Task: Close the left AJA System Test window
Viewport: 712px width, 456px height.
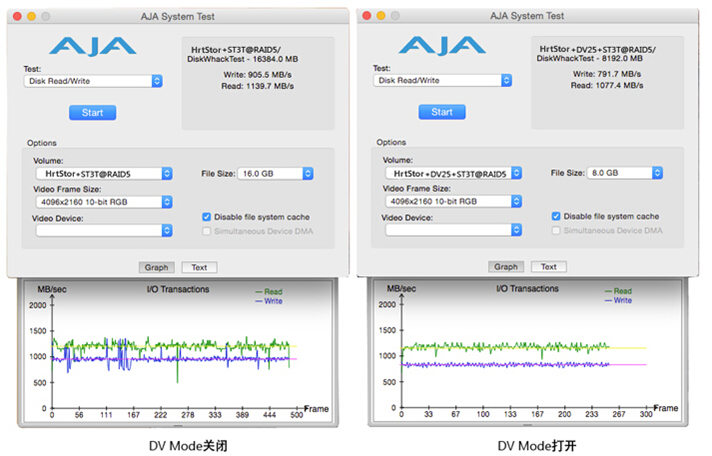Action: pos(18,17)
